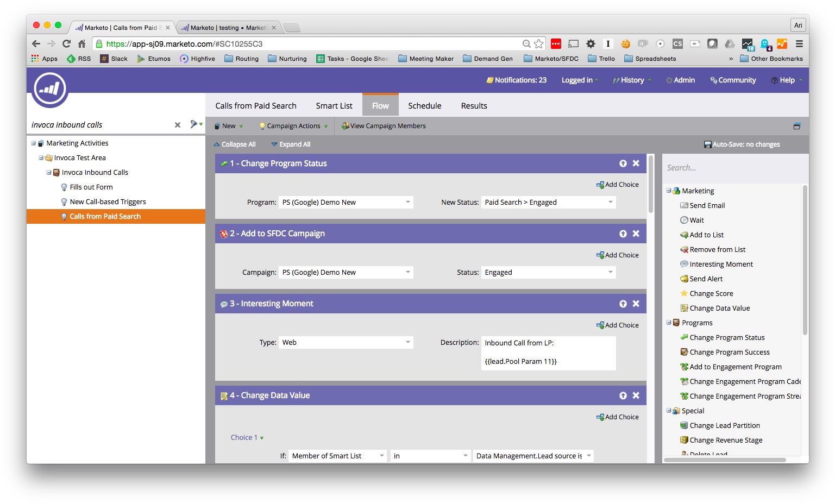Click View Campaign Members button
The height and width of the screenshot is (504, 835).
[384, 126]
